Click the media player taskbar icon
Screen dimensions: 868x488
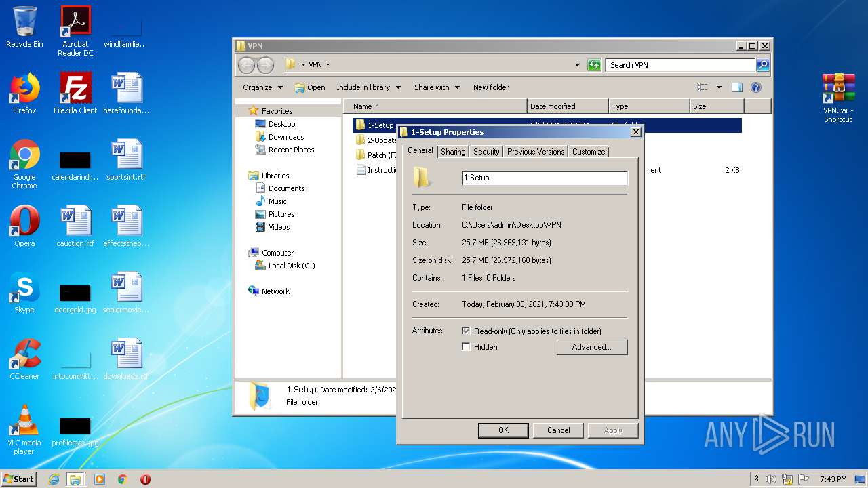point(100,479)
